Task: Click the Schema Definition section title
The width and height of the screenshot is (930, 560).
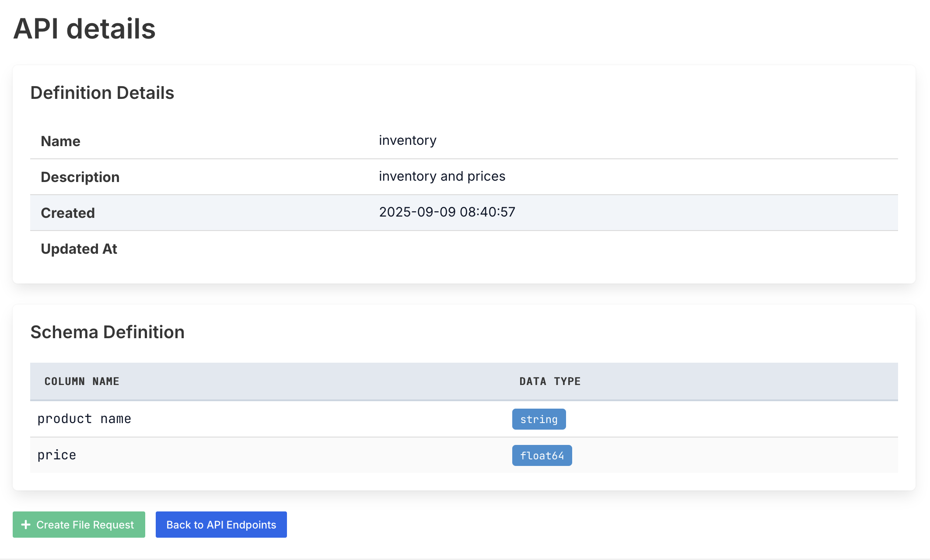Action: click(x=107, y=332)
